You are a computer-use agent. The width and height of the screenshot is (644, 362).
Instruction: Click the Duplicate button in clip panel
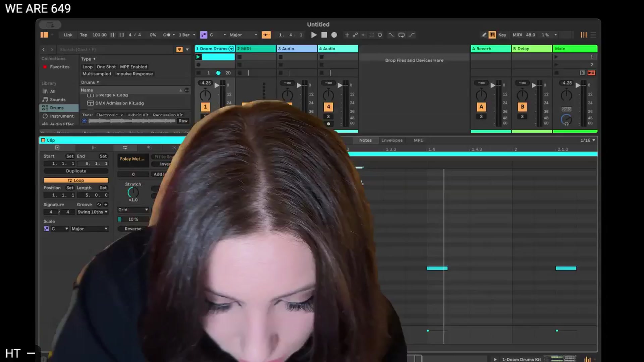pos(76,171)
